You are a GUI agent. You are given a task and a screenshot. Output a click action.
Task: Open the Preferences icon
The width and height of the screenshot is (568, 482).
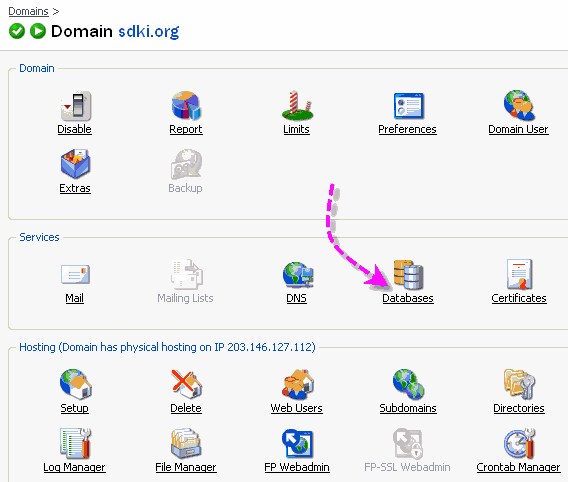pos(408,106)
